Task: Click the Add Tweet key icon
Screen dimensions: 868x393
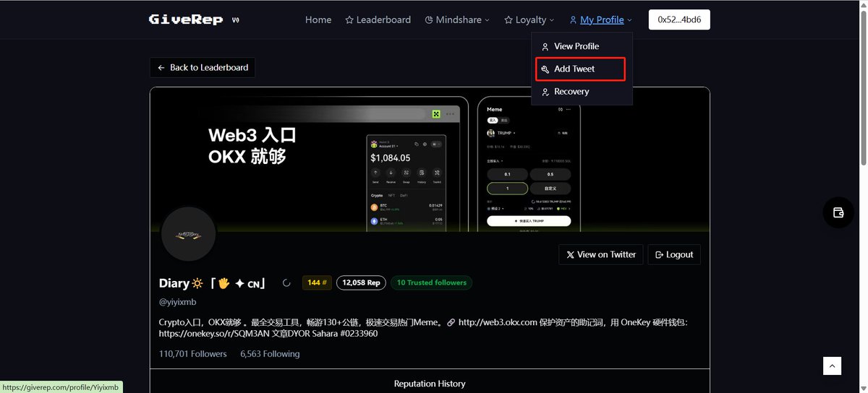Action: pos(545,69)
